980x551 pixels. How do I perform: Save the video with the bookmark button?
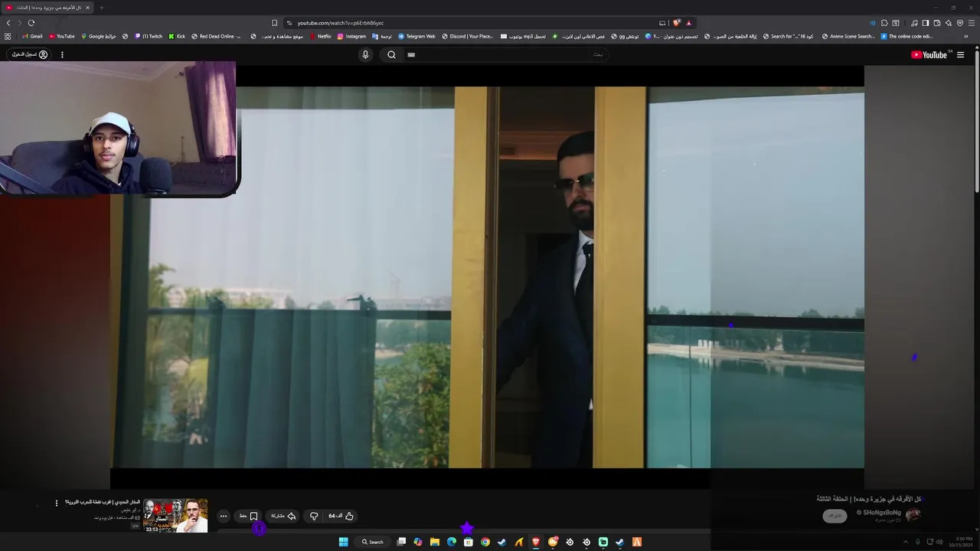click(x=248, y=516)
